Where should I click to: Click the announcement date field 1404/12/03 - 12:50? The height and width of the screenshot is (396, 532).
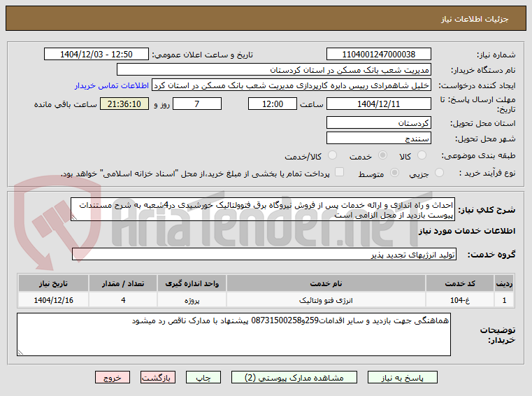96,54
